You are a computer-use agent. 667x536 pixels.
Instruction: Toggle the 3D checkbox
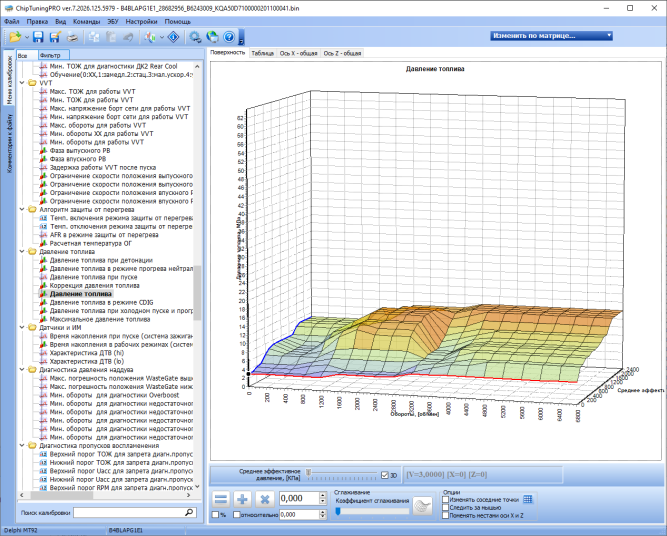[x=385, y=475]
